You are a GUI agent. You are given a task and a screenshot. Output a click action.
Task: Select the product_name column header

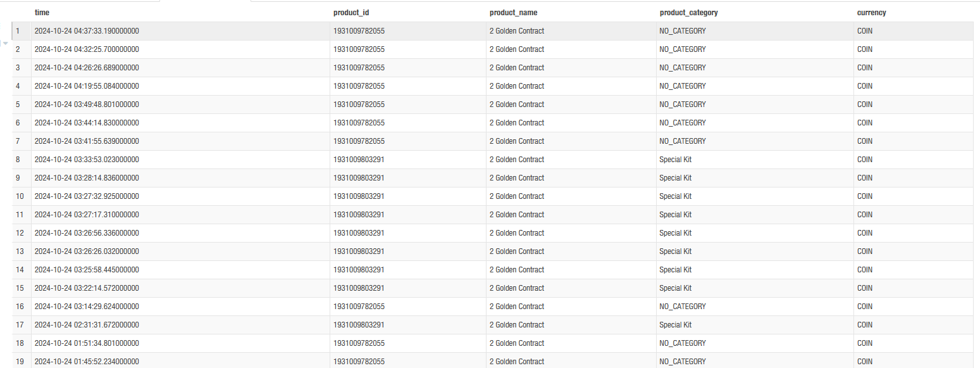click(513, 13)
